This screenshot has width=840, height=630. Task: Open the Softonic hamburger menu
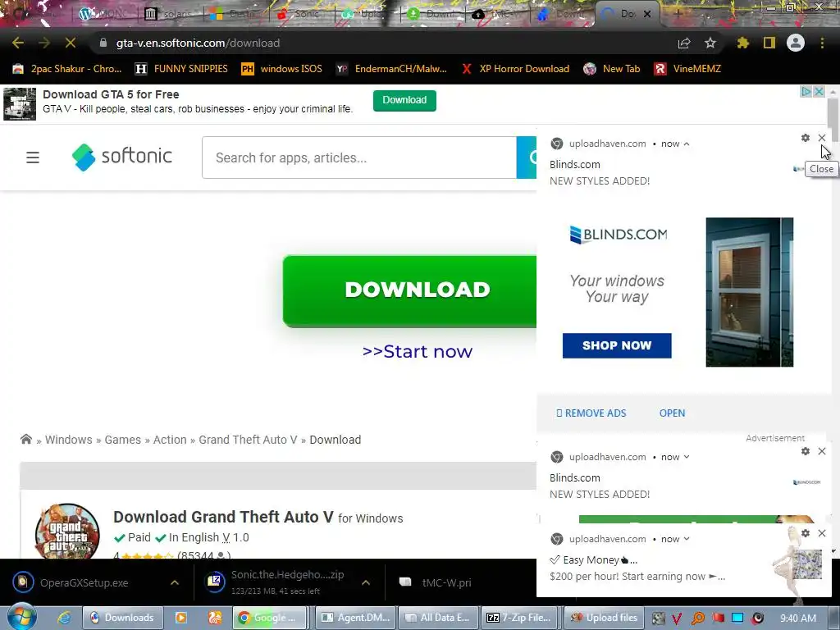coord(33,157)
